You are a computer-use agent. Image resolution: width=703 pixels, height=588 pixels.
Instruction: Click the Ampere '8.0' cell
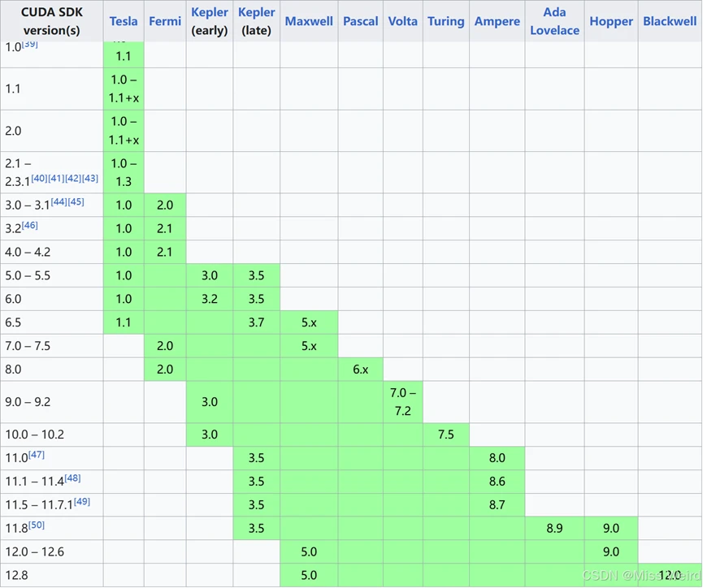(497, 457)
